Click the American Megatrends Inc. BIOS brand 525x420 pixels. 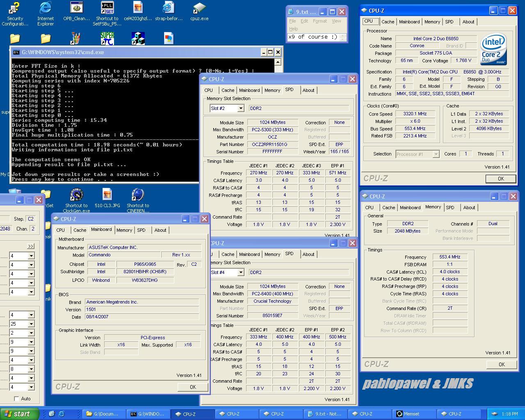pos(142,302)
